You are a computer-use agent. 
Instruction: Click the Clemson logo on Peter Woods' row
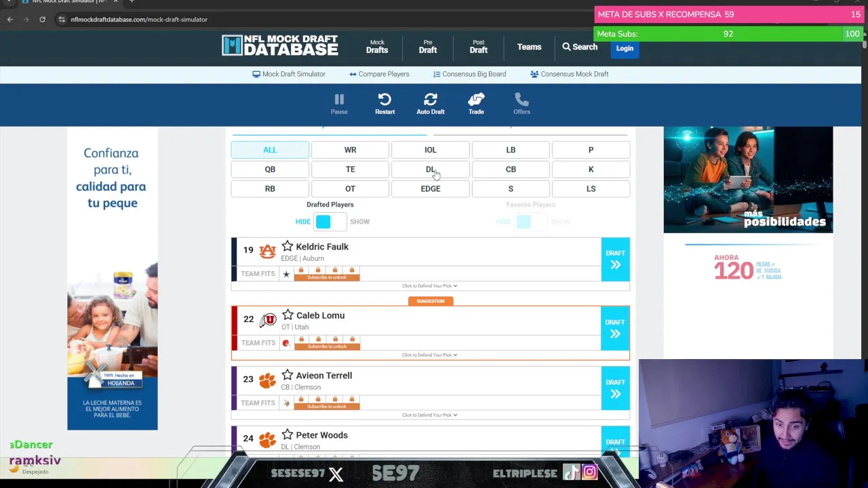pos(268,440)
